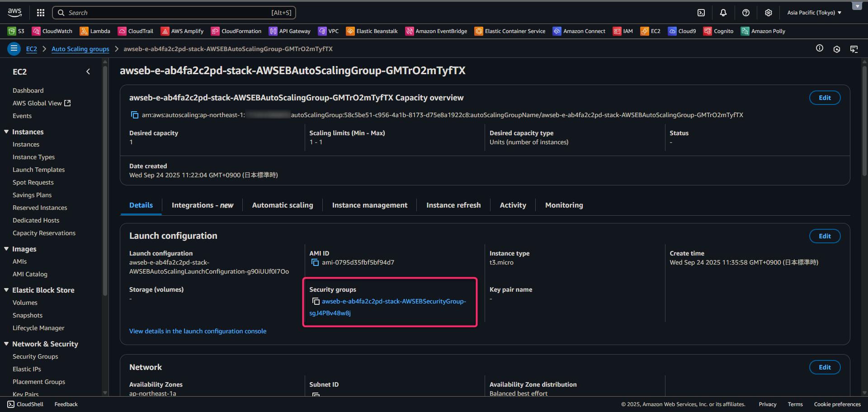Switch to the Instance management tab
Viewport: 868px width, 412px height.
[x=370, y=205]
